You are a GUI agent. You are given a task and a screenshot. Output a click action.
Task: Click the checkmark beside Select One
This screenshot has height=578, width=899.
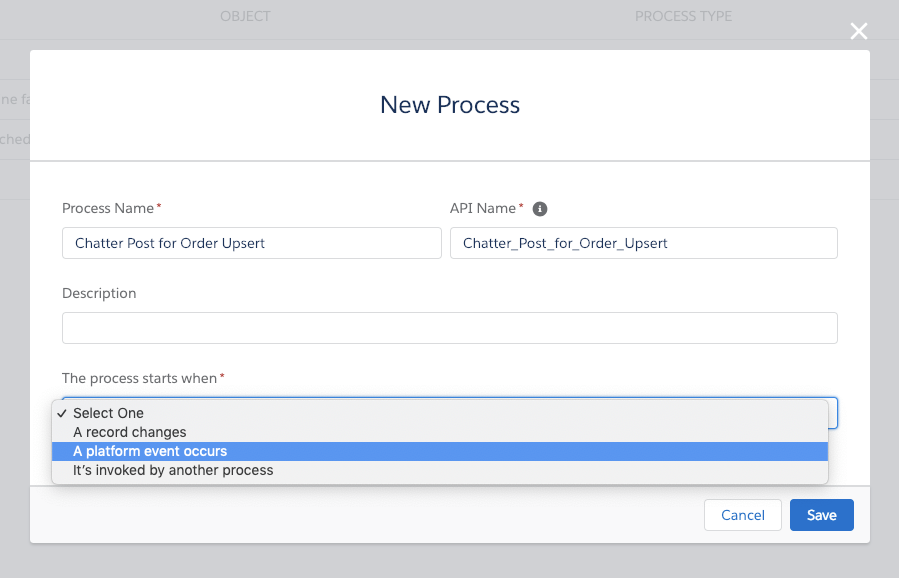pos(62,413)
